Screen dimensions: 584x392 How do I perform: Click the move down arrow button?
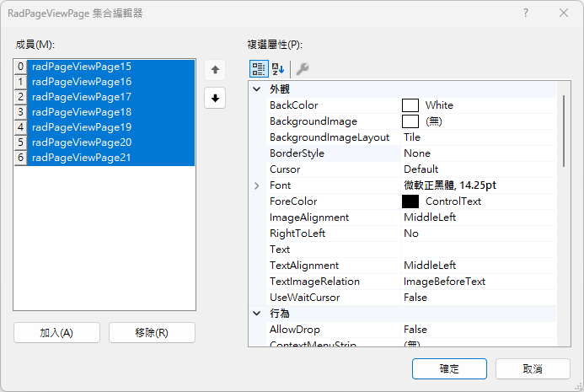click(x=215, y=98)
